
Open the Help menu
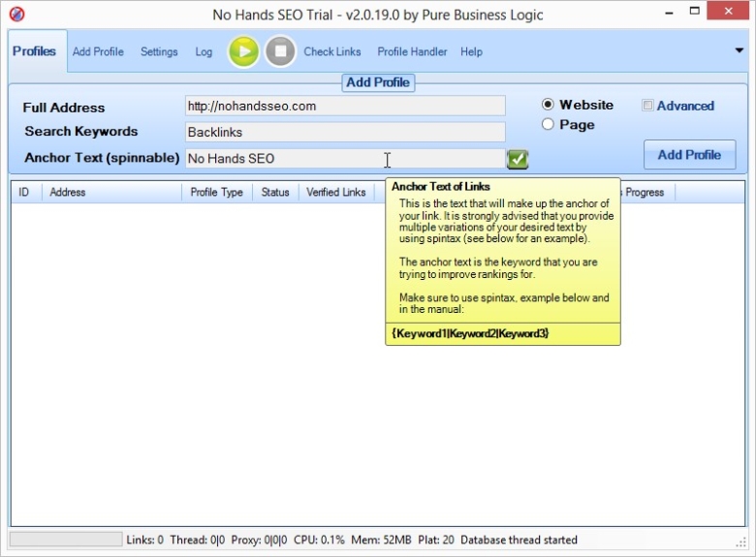click(x=471, y=52)
